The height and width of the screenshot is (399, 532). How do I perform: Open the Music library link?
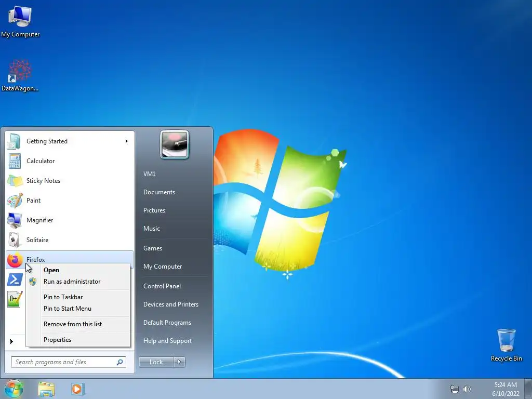tap(151, 229)
